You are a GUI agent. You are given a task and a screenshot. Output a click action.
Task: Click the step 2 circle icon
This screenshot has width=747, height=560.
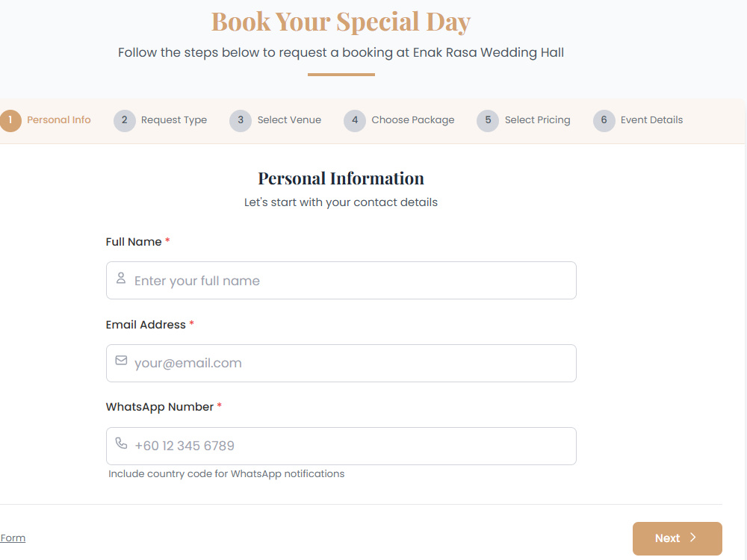pyautogui.click(x=124, y=120)
